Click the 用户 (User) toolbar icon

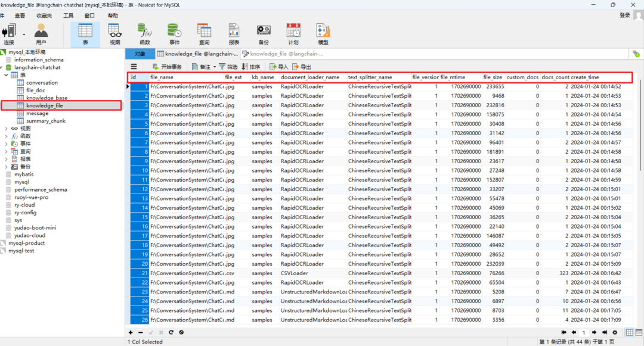coord(41,35)
